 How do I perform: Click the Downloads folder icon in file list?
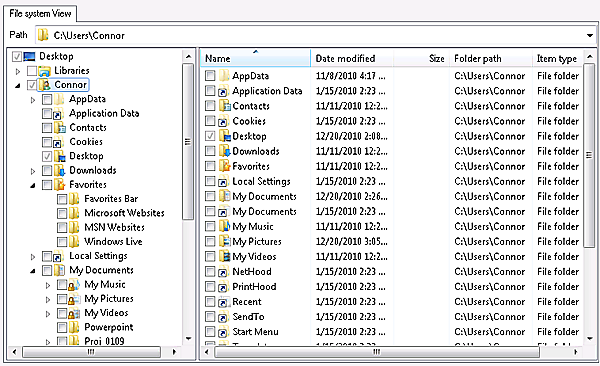(225, 151)
